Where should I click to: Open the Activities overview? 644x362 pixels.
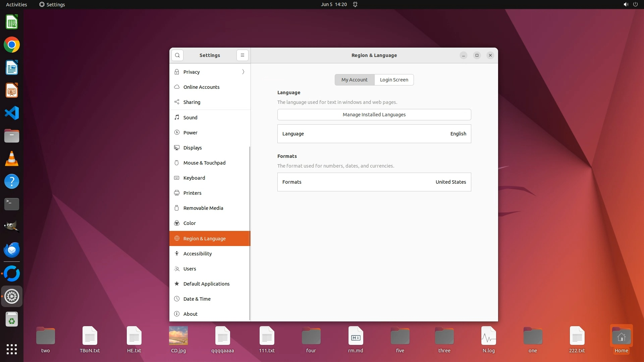[16, 4]
